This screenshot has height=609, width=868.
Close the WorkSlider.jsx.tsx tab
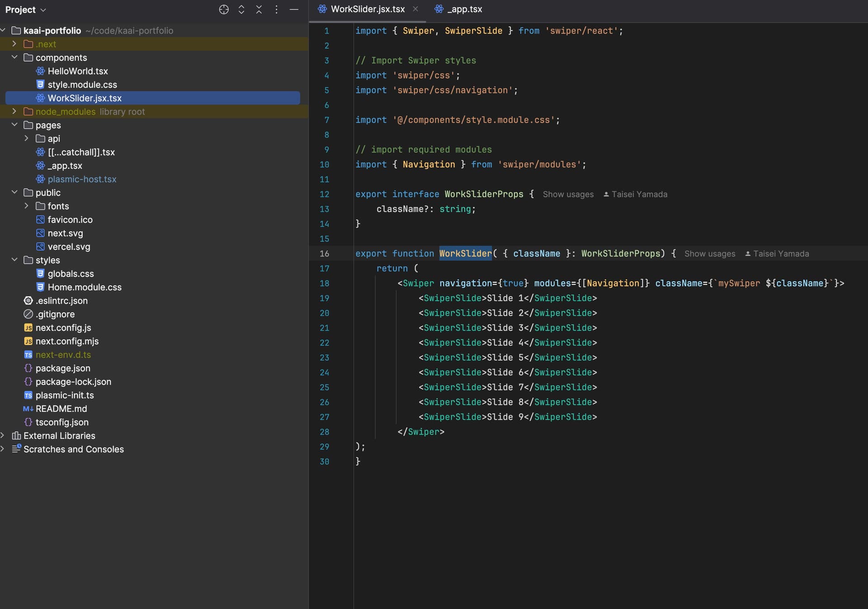pos(415,9)
